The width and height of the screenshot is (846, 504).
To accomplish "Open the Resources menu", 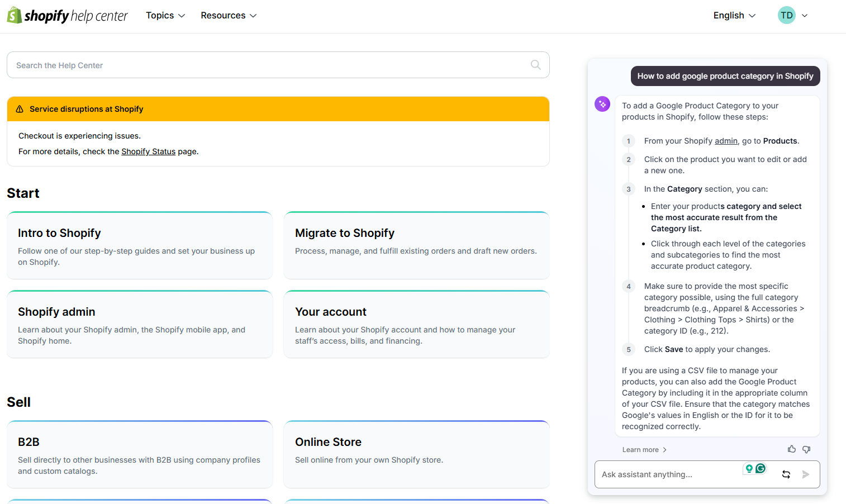I will (229, 16).
